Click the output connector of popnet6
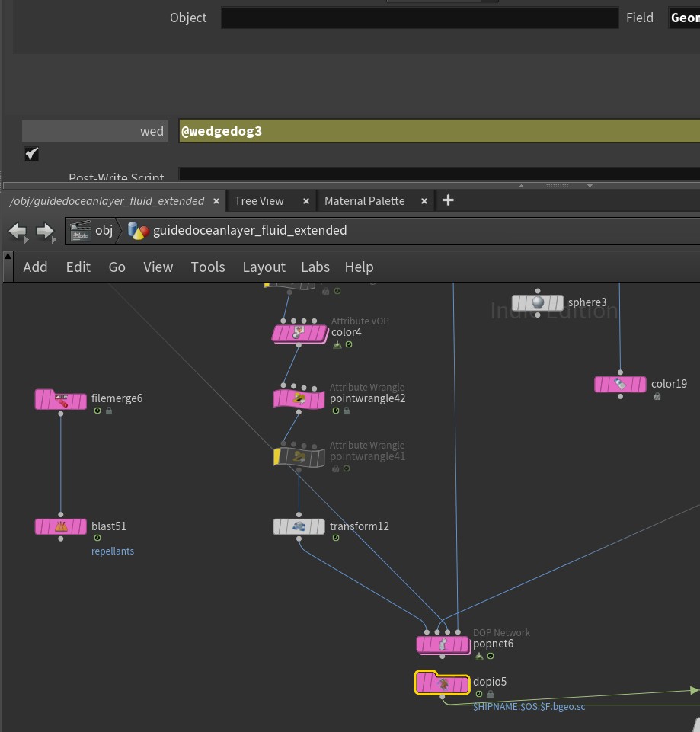 point(443,657)
